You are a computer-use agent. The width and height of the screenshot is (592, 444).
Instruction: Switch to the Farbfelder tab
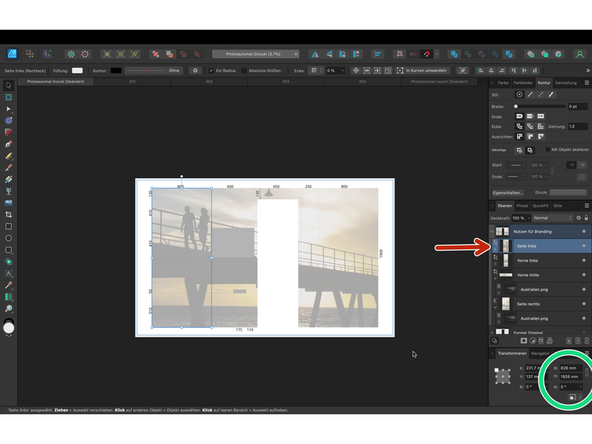point(523,83)
